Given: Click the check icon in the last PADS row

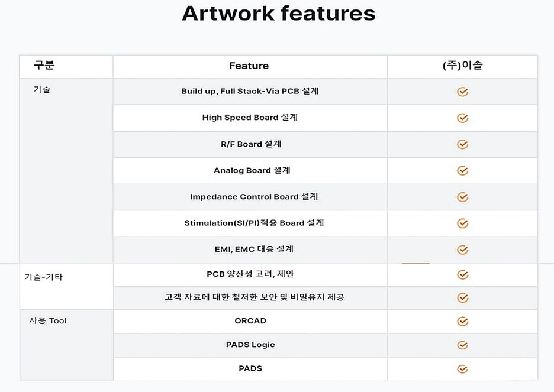Looking at the screenshot, I should tap(462, 369).
